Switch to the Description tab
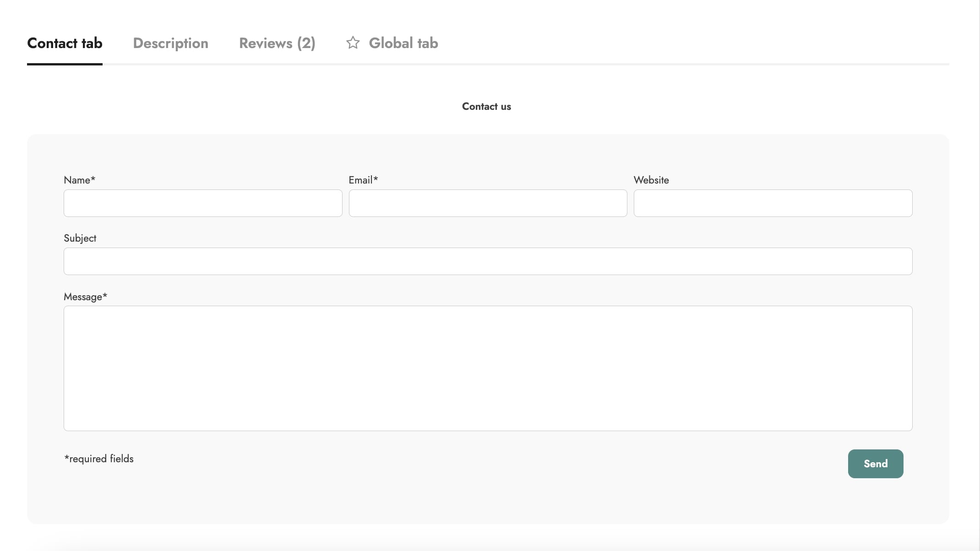Image resolution: width=980 pixels, height=551 pixels. tap(170, 43)
